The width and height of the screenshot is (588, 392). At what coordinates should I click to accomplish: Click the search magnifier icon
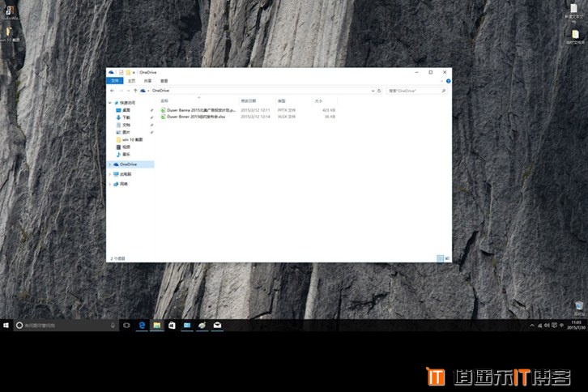[444, 91]
